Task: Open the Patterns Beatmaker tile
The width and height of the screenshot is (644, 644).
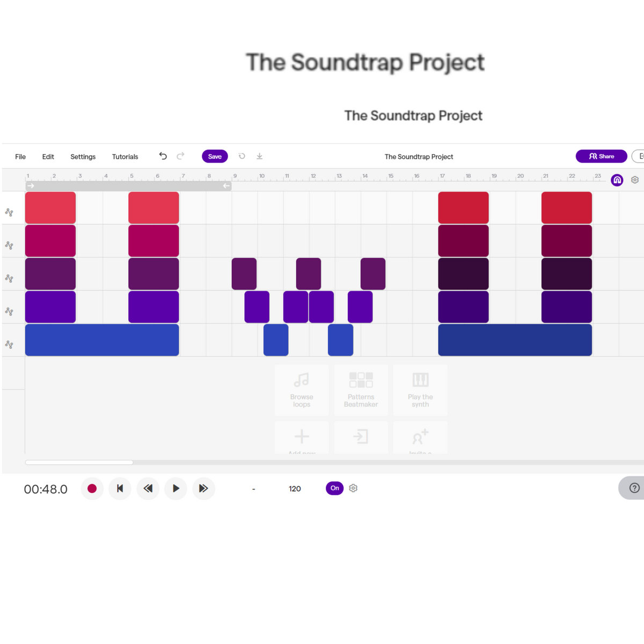Action: coord(361,390)
